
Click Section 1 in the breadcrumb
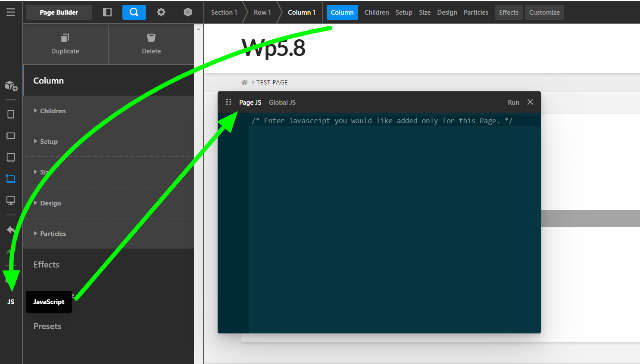coord(224,12)
